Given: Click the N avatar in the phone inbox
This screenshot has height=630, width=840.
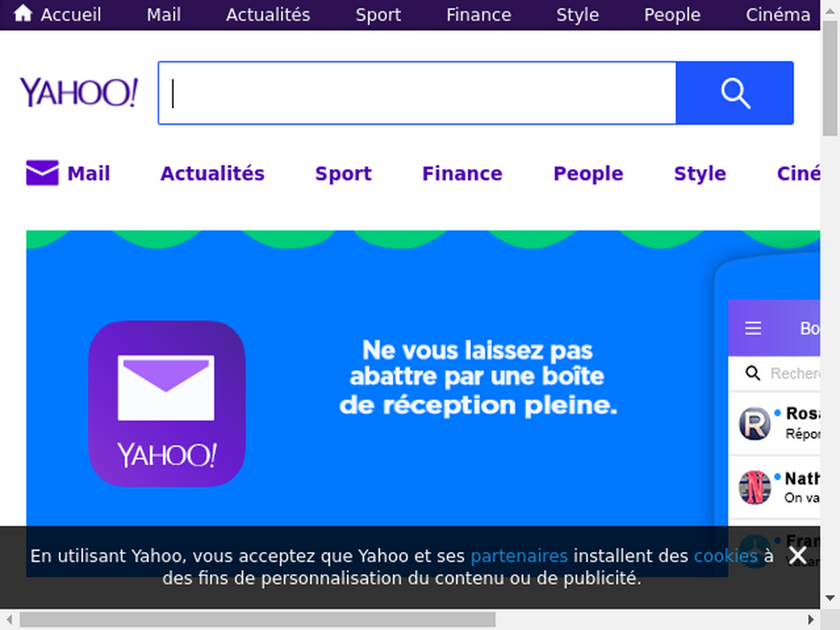Looking at the screenshot, I should tap(755, 487).
